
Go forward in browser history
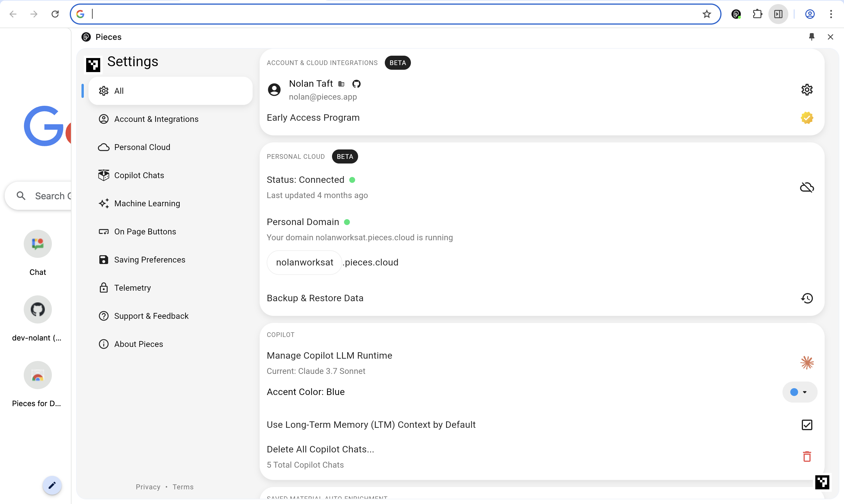pyautogui.click(x=34, y=14)
